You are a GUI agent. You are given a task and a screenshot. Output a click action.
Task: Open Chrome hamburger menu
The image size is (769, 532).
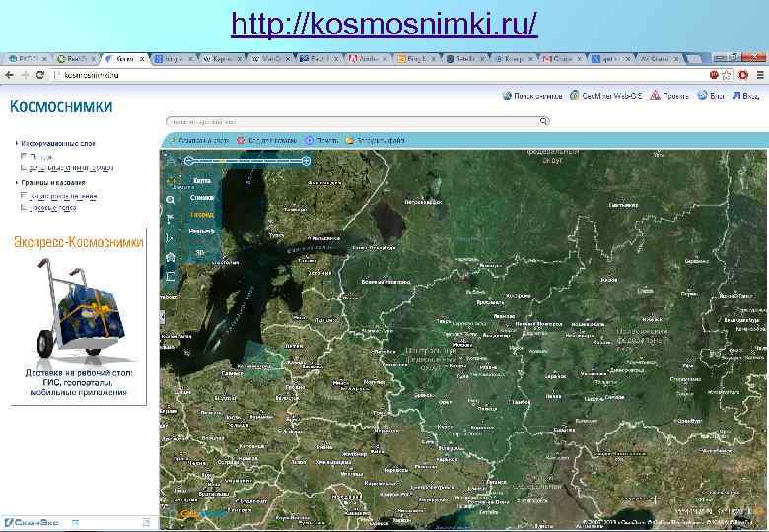coord(760,75)
